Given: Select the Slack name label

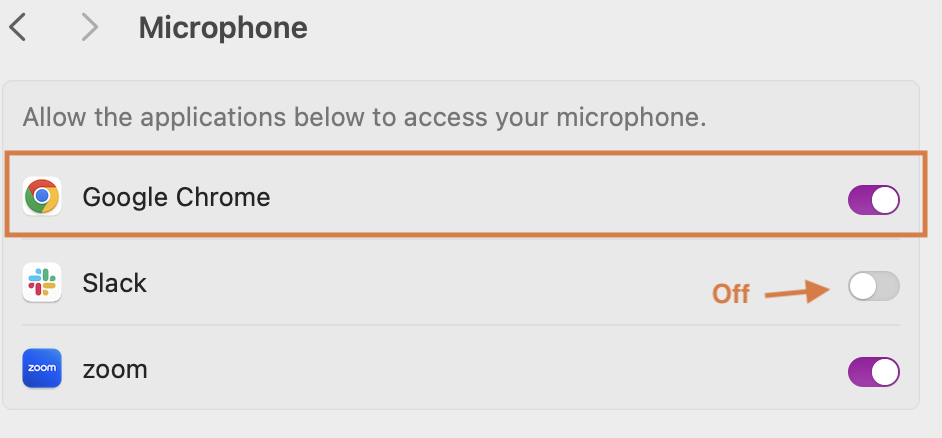Looking at the screenshot, I should (114, 283).
